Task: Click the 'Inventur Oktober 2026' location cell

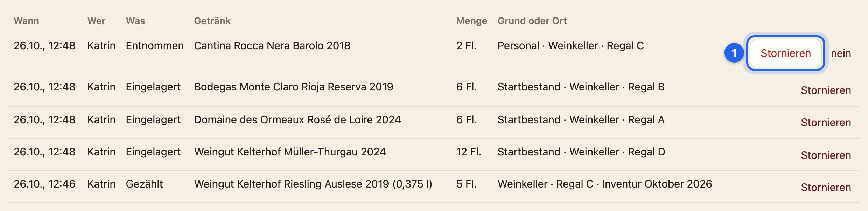Action: (x=605, y=184)
